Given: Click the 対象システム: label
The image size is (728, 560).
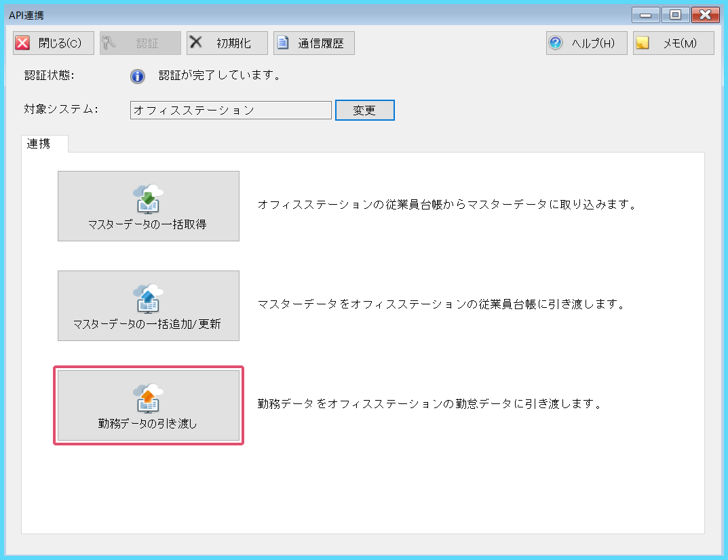Looking at the screenshot, I should pos(61,110).
